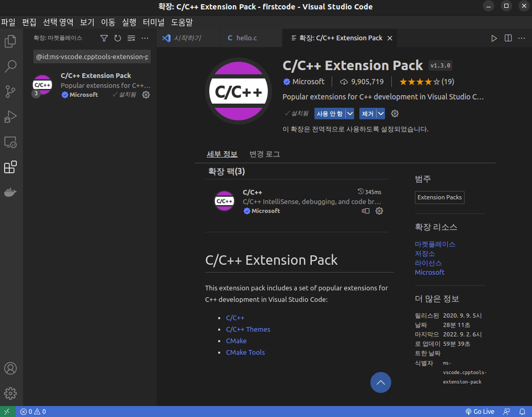
Task: Click the feedback icon in status bar
Action: point(506,412)
